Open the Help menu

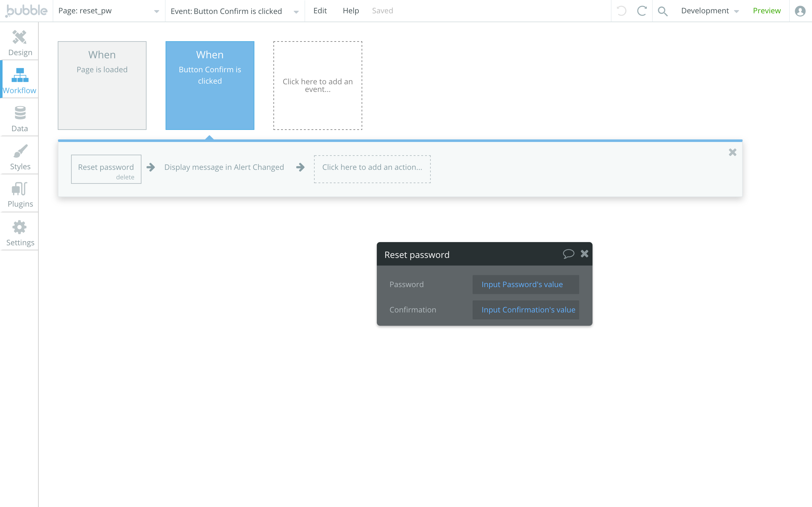point(350,11)
